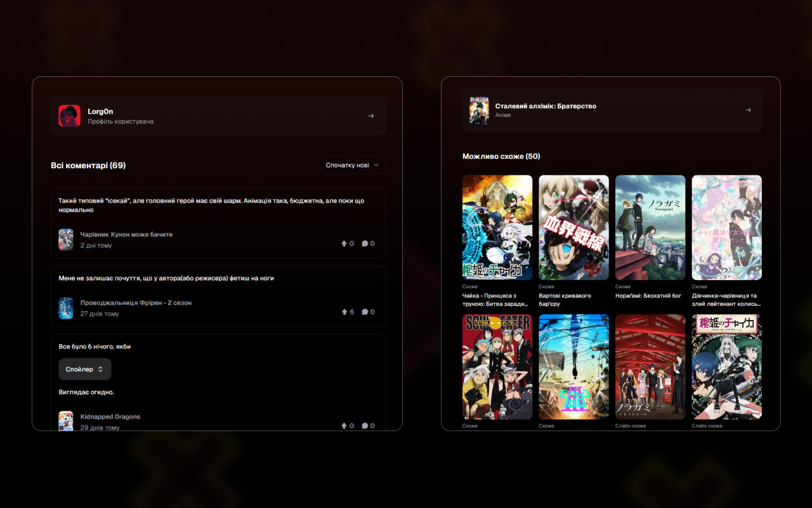Click the Нораґамі: Безхатній бог poster
The width and height of the screenshot is (812, 508).
click(650, 227)
